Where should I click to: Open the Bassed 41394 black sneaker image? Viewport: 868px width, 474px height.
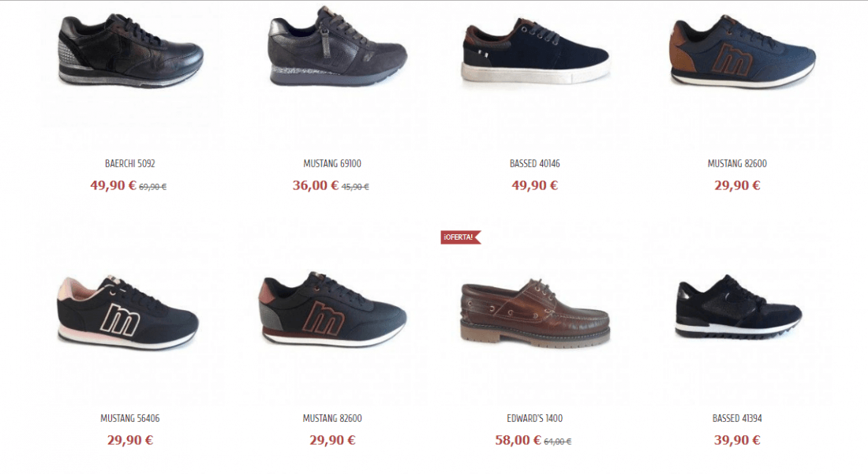[x=739, y=307]
